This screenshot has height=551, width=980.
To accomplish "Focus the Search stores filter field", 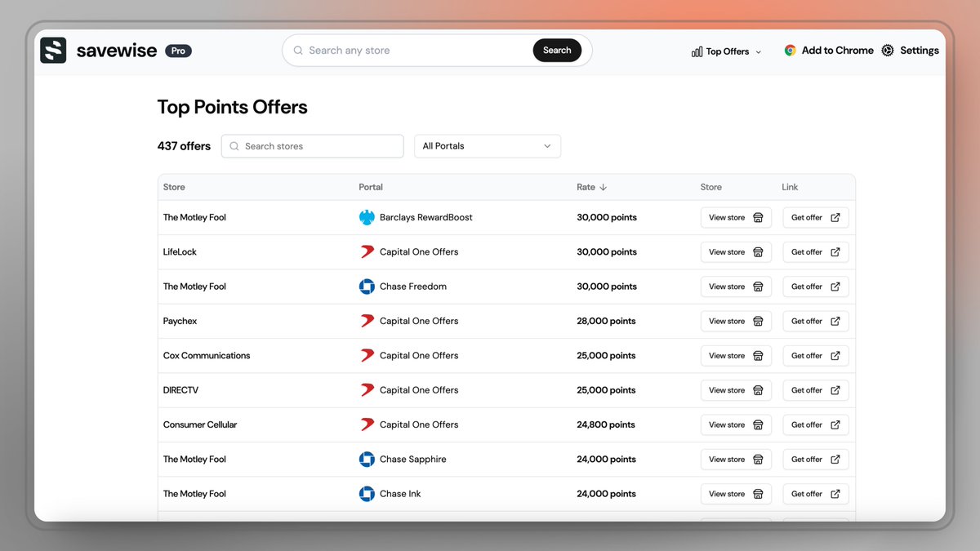I will 313,146.
